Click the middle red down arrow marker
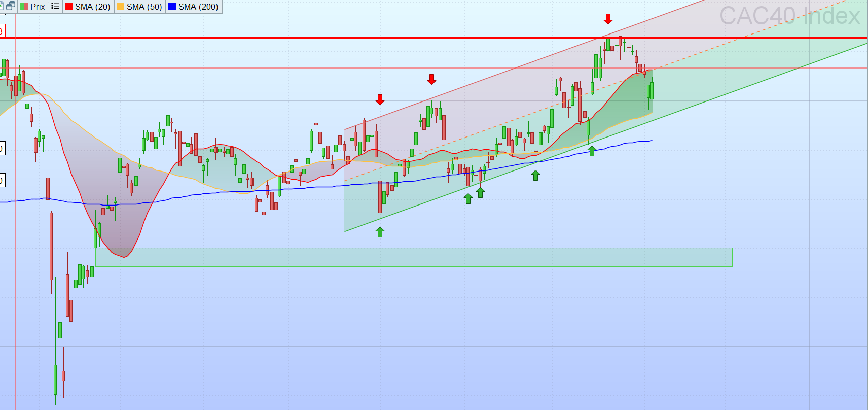The width and height of the screenshot is (868, 410). (431, 79)
